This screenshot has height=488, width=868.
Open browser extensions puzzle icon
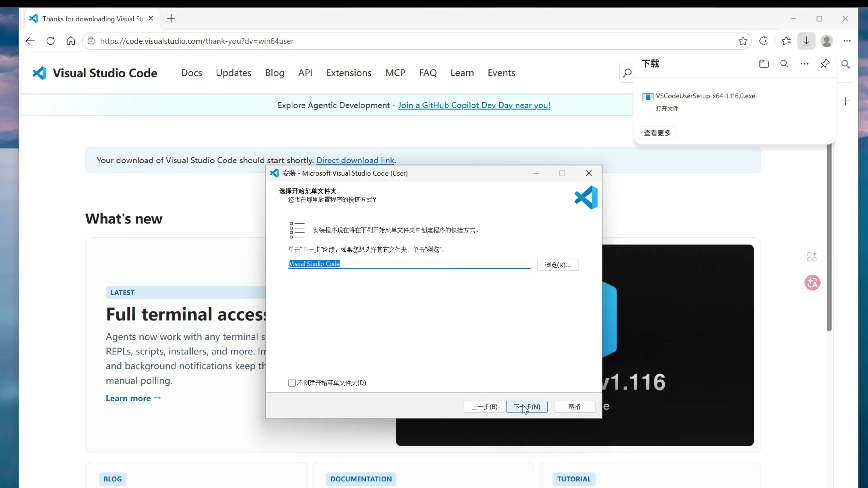coord(764,41)
